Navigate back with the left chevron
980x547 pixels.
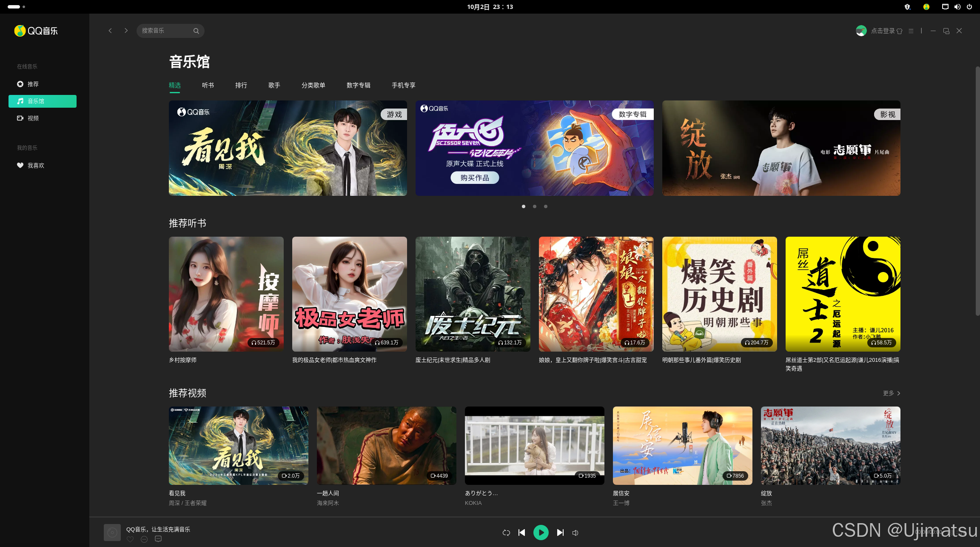click(110, 31)
